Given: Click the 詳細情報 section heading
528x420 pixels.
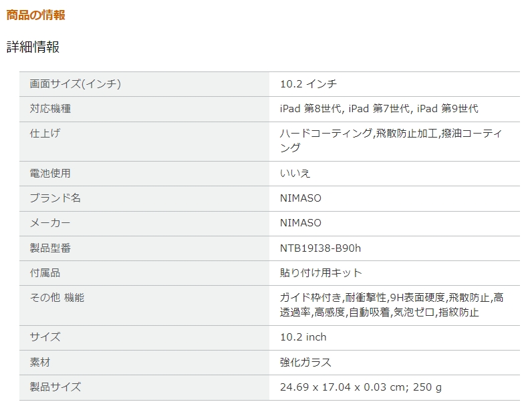Looking at the screenshot, I should click(x=33, y=47).
